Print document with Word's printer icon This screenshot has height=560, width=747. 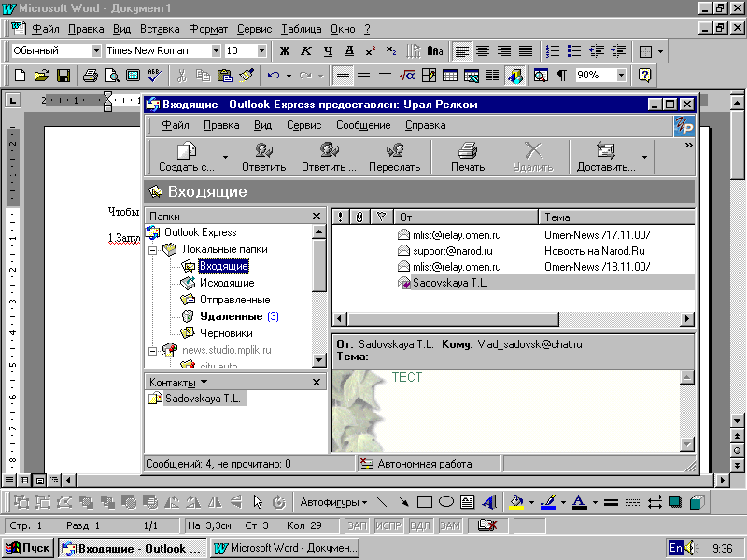(x=90, y=76)
